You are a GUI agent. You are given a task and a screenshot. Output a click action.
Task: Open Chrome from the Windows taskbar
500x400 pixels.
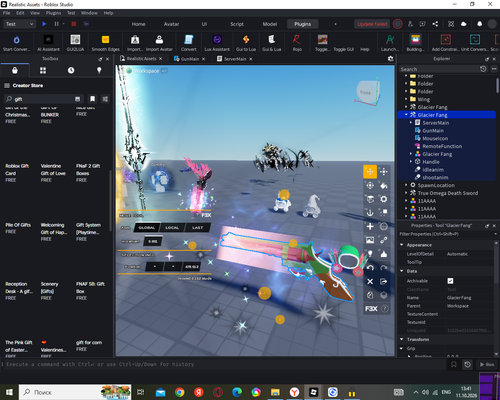pos(180,392)
